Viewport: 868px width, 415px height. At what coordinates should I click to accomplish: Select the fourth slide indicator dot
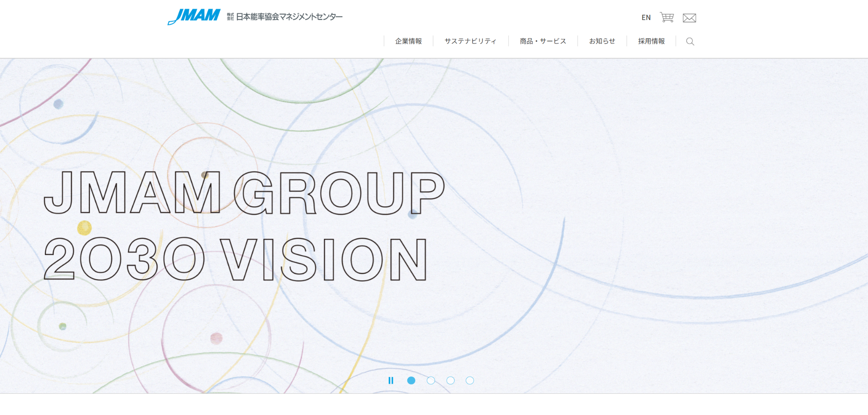pos(470,381)
